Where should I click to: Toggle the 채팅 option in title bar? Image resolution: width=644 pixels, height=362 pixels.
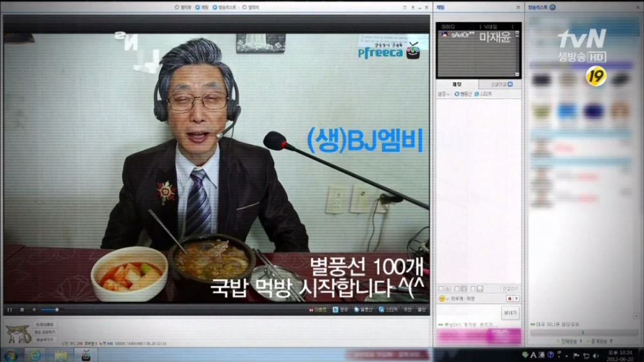click(202, 7)
